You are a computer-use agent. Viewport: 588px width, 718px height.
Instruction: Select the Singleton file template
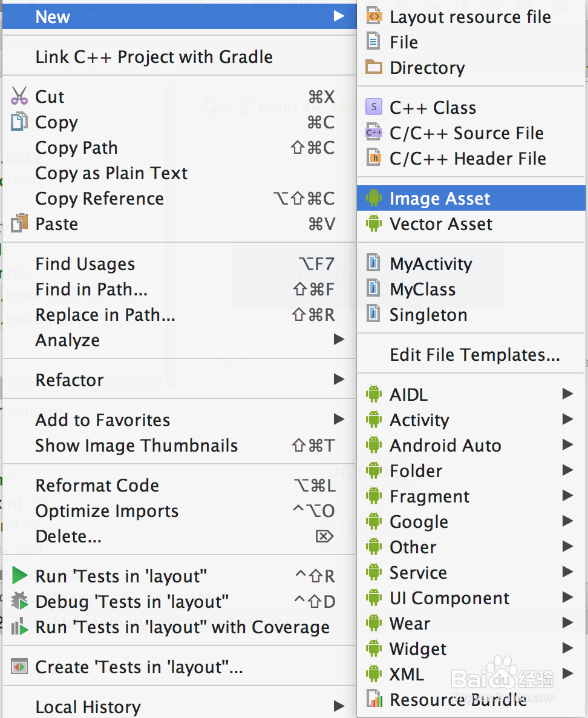pyautogui.click(x=471, y=315)
